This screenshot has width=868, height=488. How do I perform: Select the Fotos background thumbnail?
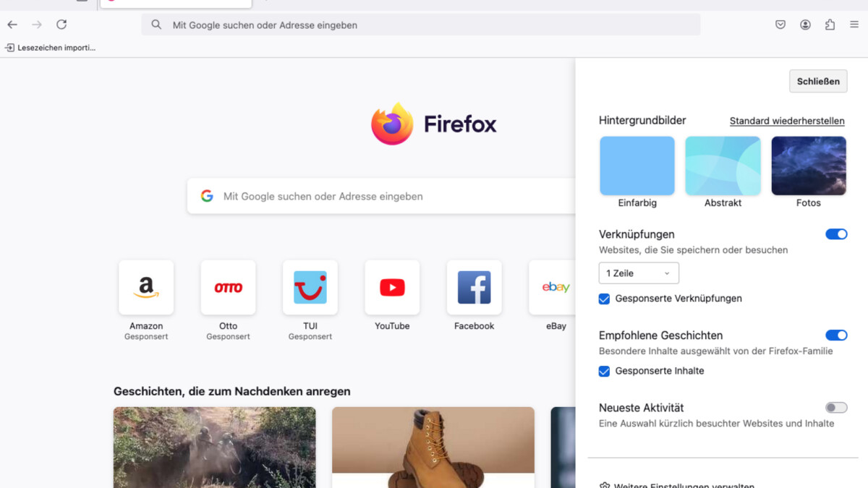pyautogui.click(x=808, y=165)
